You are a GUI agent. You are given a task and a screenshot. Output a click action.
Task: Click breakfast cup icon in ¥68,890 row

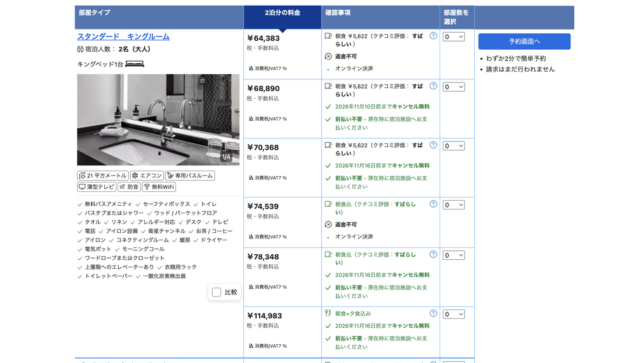[328, 86]
